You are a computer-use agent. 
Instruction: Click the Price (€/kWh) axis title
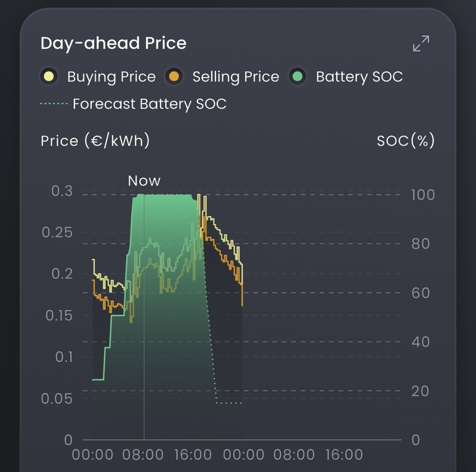point(95,141)
